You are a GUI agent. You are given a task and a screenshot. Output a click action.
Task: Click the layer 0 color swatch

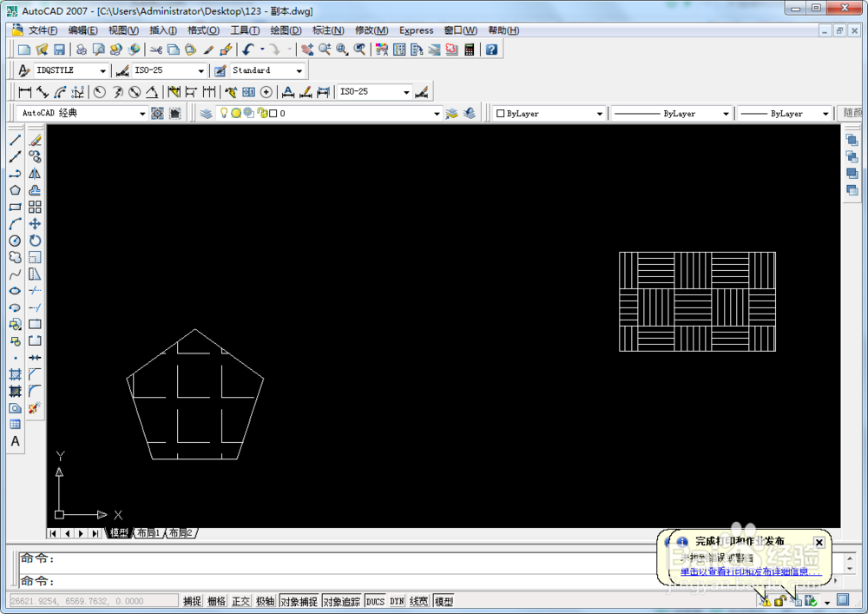(x=273, y=114)
